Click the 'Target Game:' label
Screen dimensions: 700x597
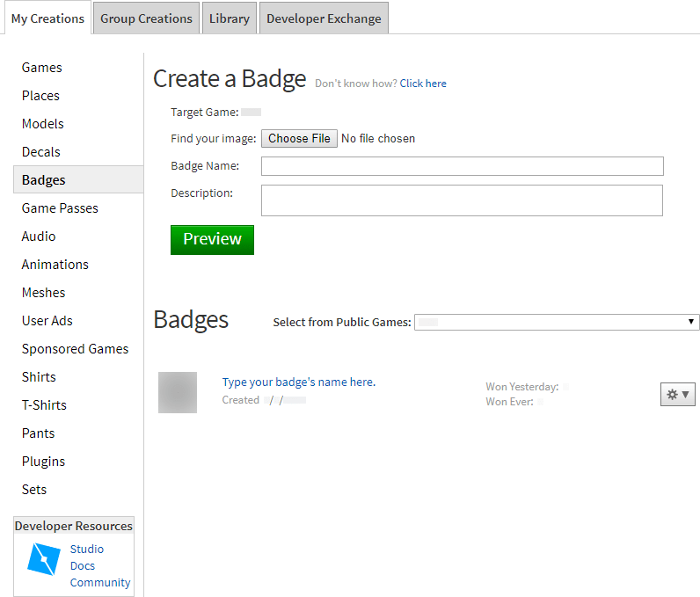point(205,112)
